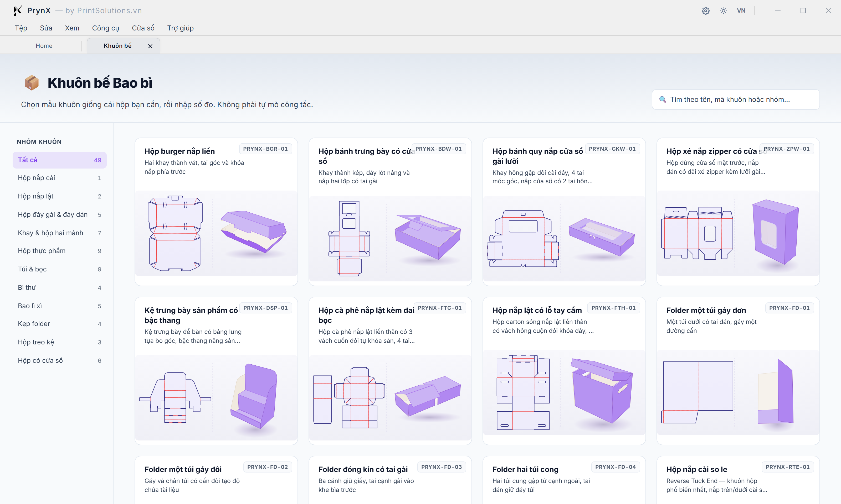Click the package box emoji icon
The height and width of the screenshot is (504, 841).
click(x=32, y=82)
